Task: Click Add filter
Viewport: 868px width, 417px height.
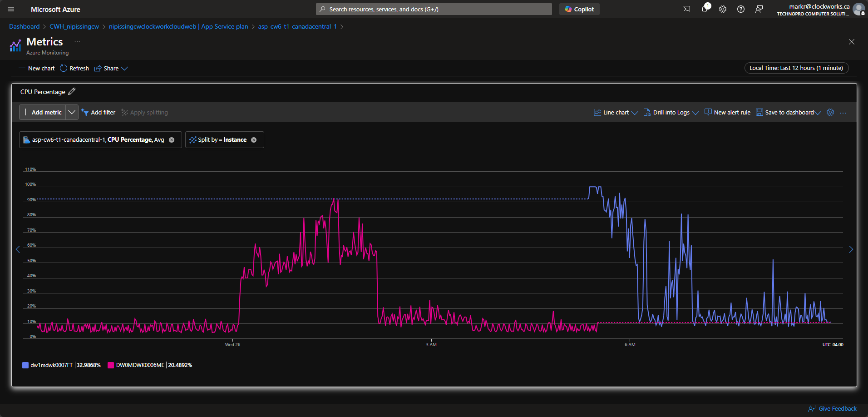Action: (99, 112)
